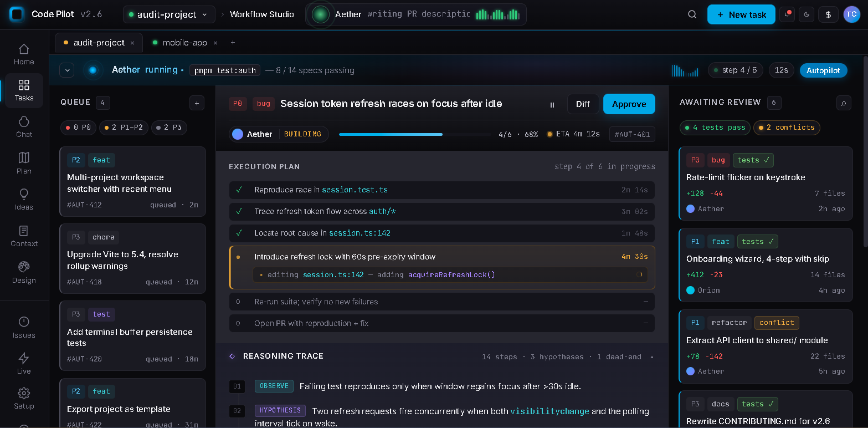
Task: Open the audit-project project dropdown
Action: 169,14
